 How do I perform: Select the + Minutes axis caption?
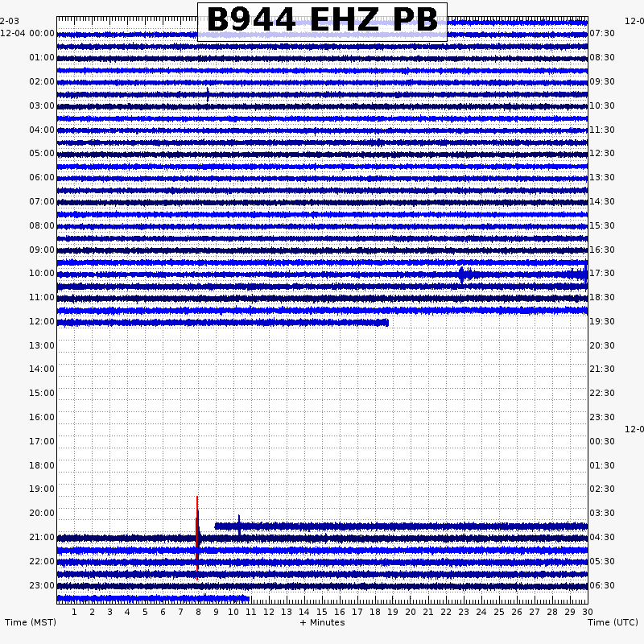323,622
